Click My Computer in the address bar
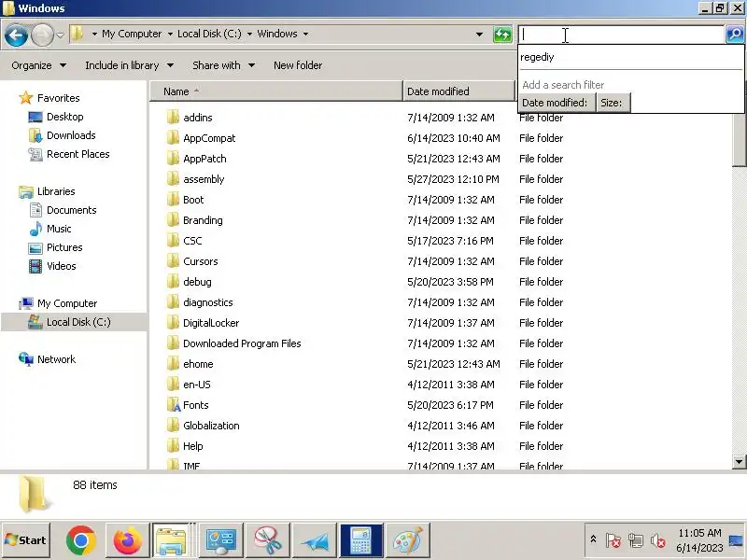 click(x=132, y=34)
